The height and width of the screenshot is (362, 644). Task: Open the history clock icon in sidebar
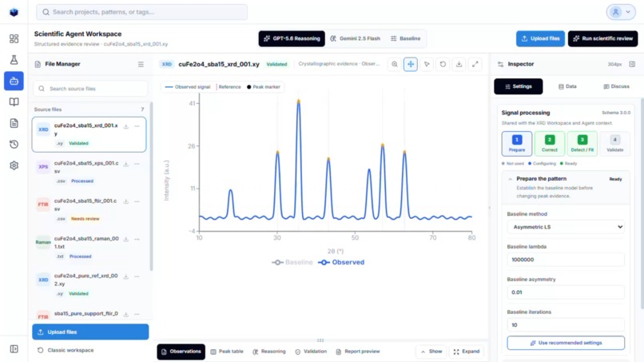(14, 144)
